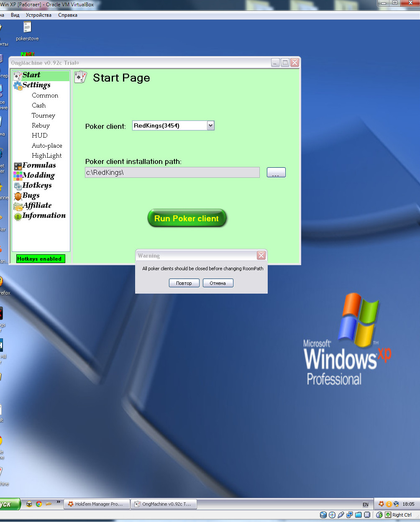The image size is (420, 522).
Task: Click the VirtualBox shared folders status icon
Action: click(359, 515)
